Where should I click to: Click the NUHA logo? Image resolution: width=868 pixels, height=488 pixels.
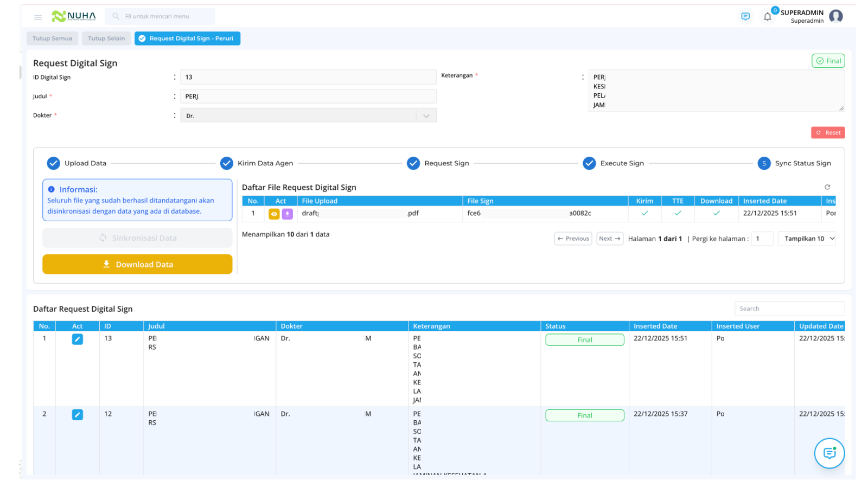click(74, 16)
